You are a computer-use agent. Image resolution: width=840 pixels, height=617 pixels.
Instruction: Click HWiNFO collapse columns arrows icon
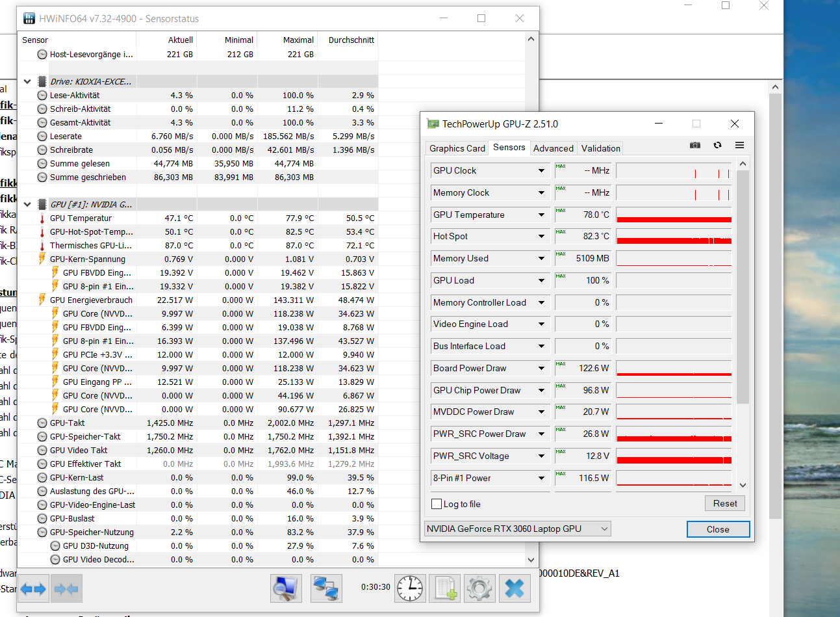click(67, 589)
